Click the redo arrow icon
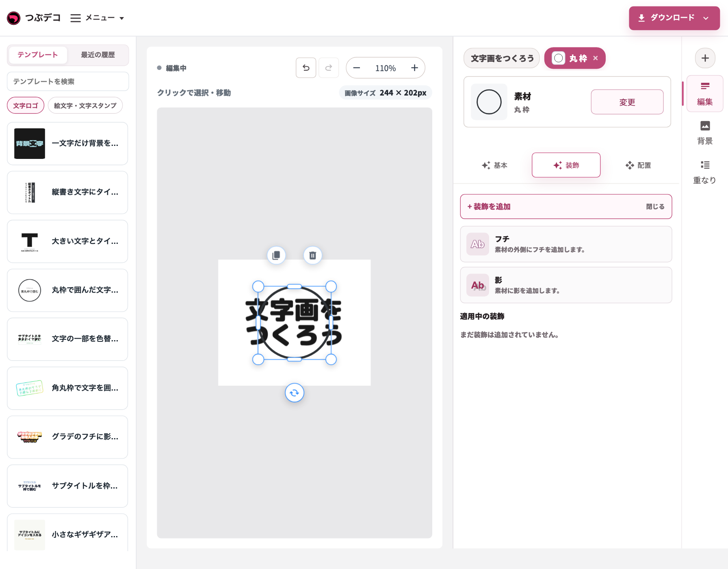Screen dimensions: 728x569 click(329, 68)
